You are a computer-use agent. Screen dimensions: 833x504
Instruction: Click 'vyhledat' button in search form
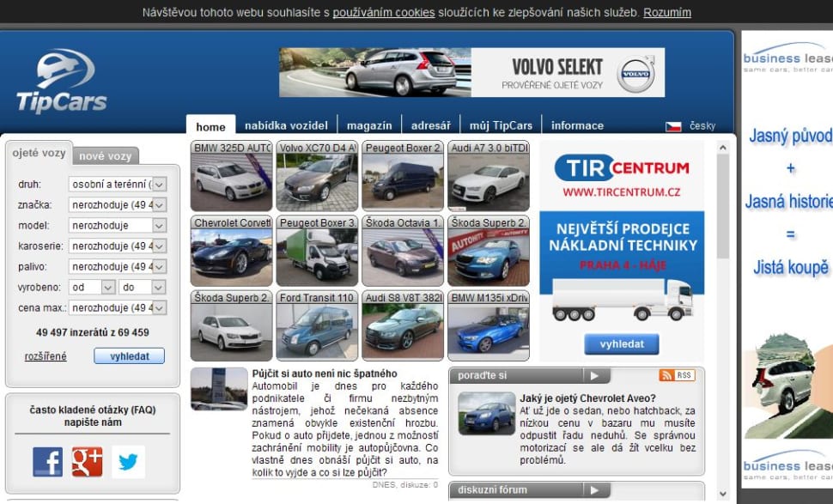(x=129, y=356)
